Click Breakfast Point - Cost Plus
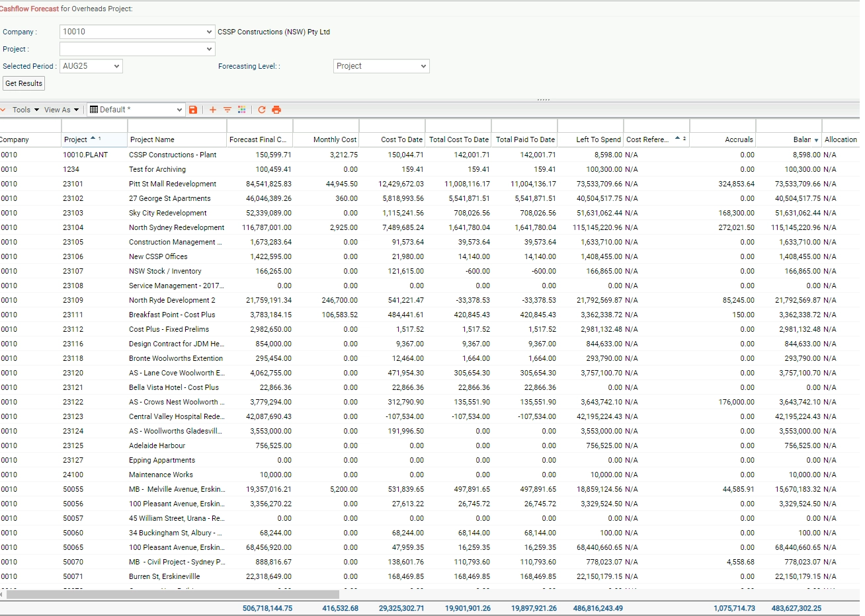This screenshot has width=865, height=616. tap(172, 315)
